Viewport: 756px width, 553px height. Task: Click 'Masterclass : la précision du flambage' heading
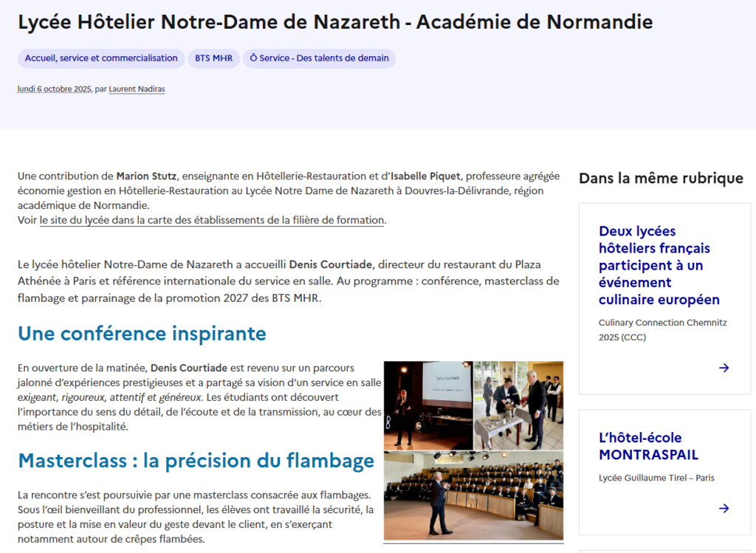pos(196,461)
